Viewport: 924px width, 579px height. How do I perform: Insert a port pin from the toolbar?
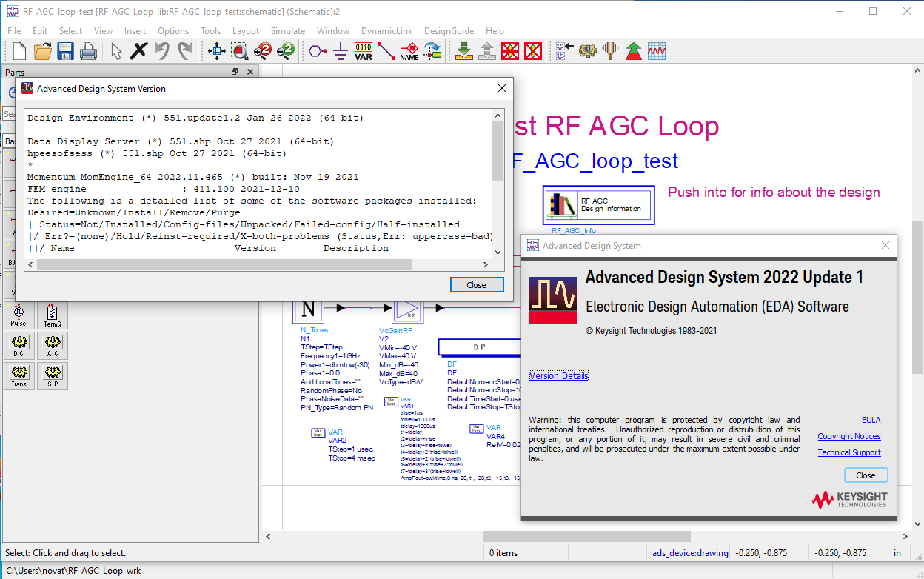coord(317,51)
